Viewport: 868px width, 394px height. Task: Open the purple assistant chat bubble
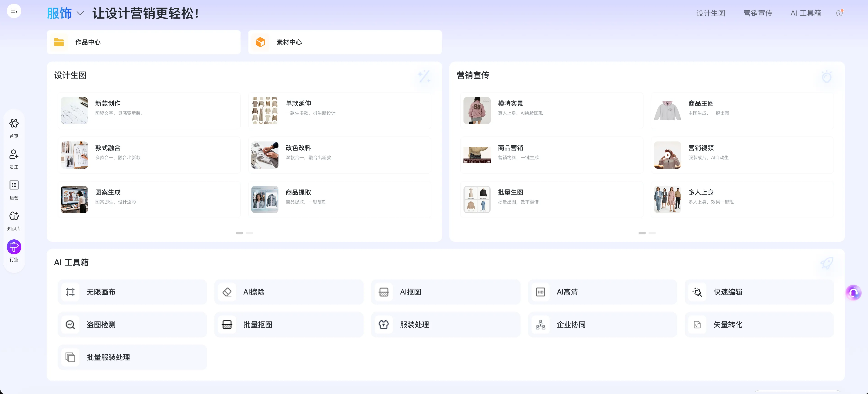(853, 293)
